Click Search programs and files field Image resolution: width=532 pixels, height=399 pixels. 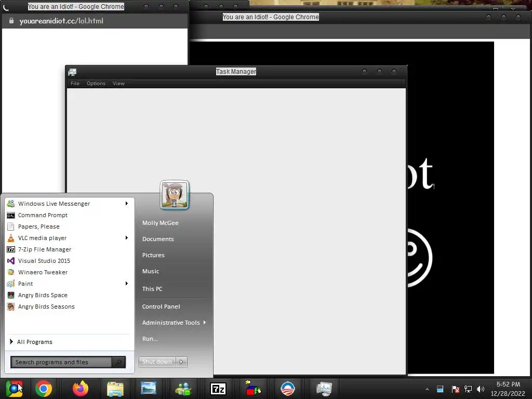(61, 362)
